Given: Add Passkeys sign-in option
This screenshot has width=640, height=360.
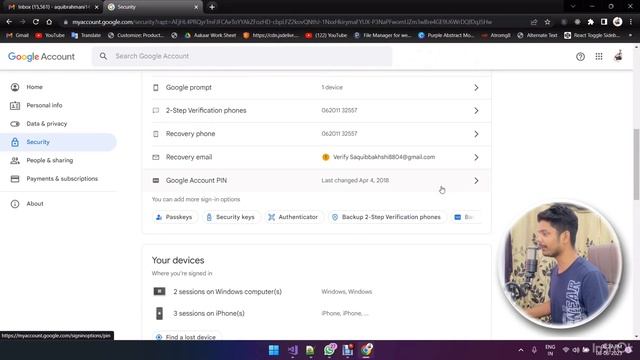Looking at the screenshot, I should coord(174,217).
